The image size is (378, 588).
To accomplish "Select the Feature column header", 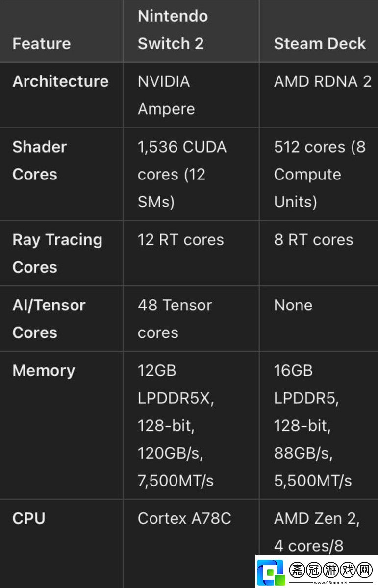I will click(42, 44).
